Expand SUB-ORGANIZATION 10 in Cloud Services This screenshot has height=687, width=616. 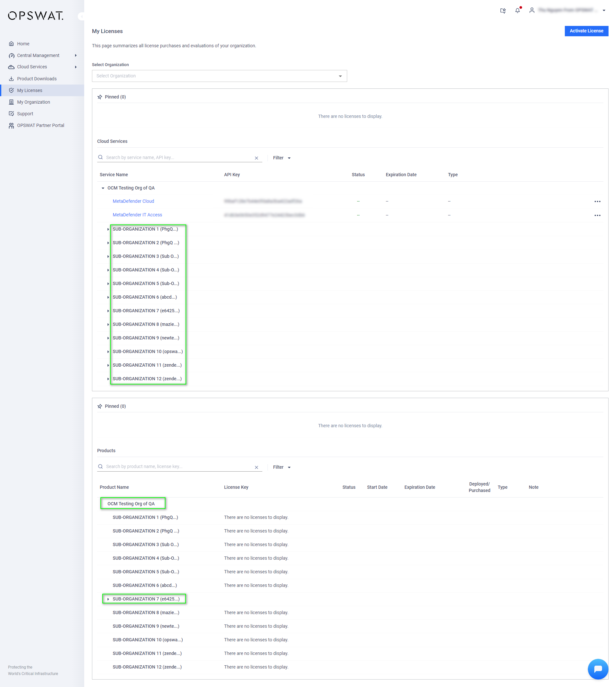tap(108, 352)
